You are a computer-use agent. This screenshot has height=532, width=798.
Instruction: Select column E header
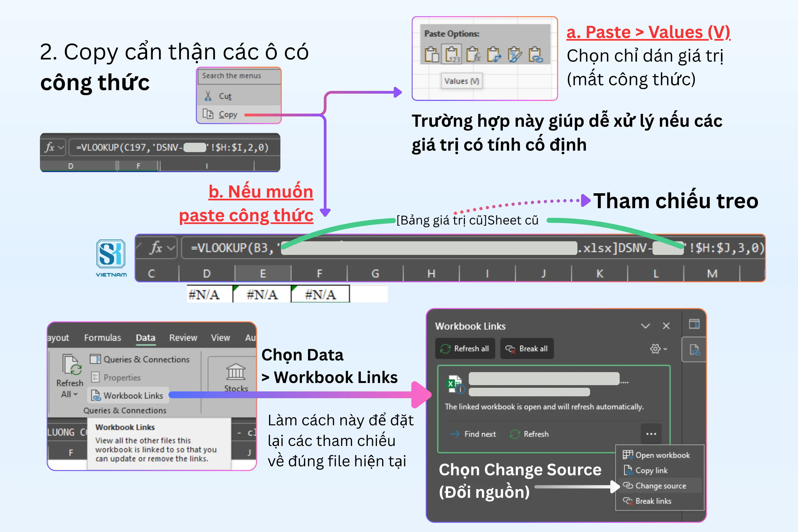263,274
